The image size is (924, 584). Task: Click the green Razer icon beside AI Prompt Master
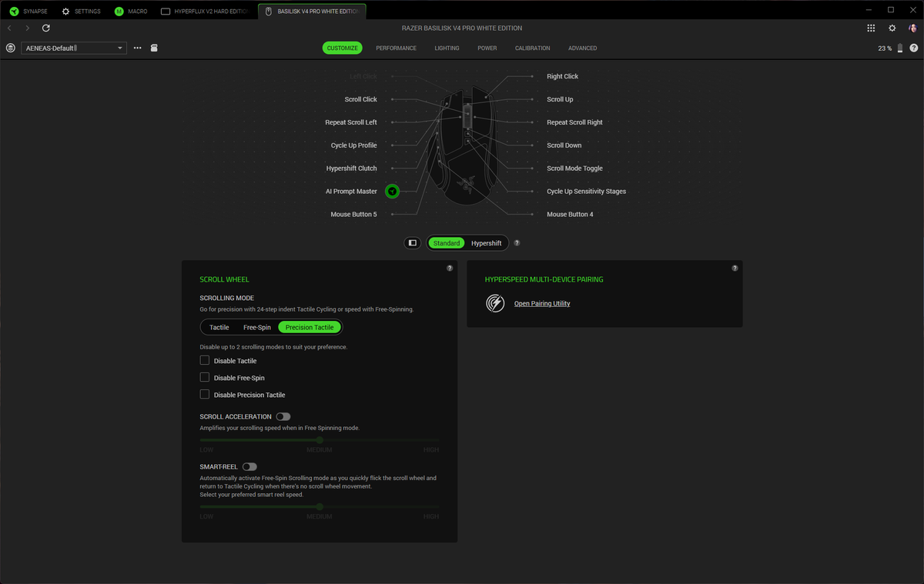click(393, 191)
